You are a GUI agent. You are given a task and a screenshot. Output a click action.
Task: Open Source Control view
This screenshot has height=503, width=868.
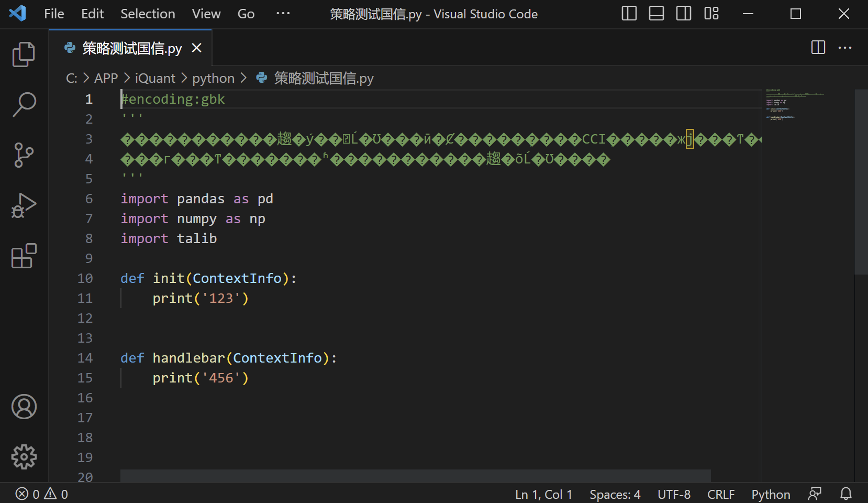pyautogui.click(x=24, y=155)
